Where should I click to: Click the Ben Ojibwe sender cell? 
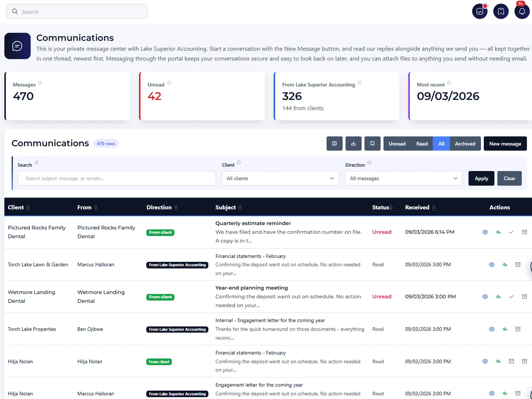pyautogui.click(x=90, y=329)
